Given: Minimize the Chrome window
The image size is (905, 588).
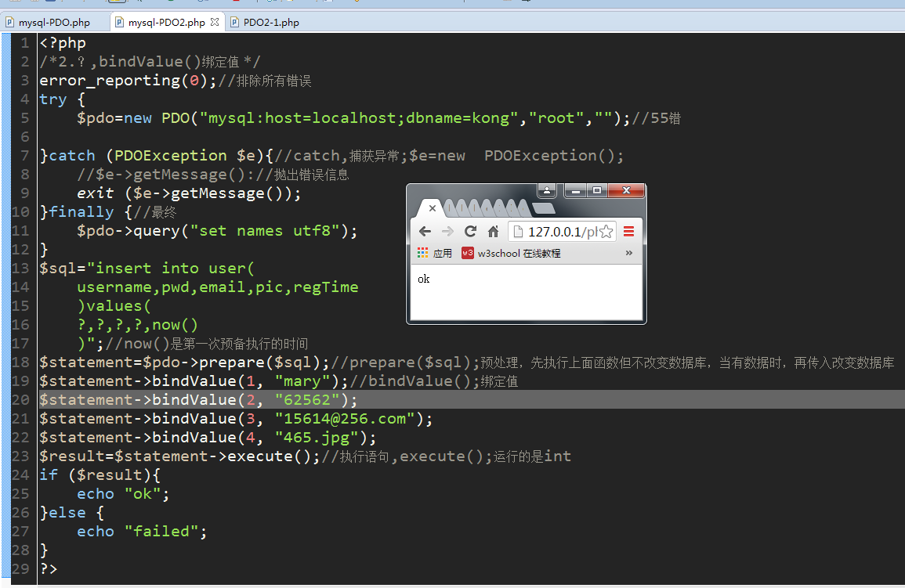Looking at the screenshot, I should 575,190.
